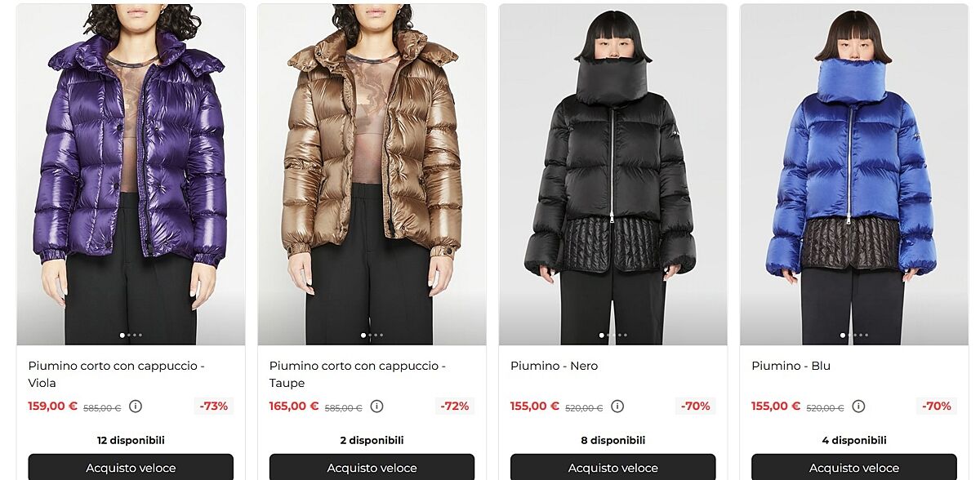
Task: Click Acquisto veloce for the Viola jacket
Action: 131,468
